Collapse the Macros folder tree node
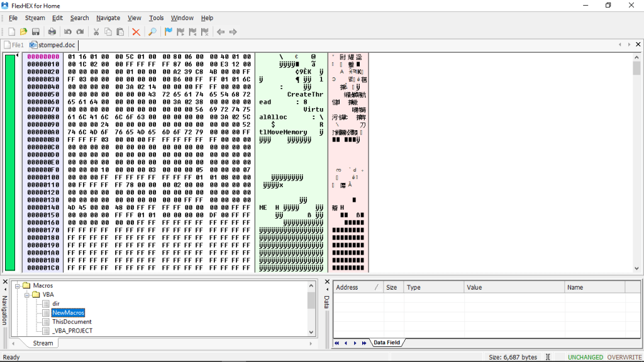 pyautogui.click(x=17, y=286)
